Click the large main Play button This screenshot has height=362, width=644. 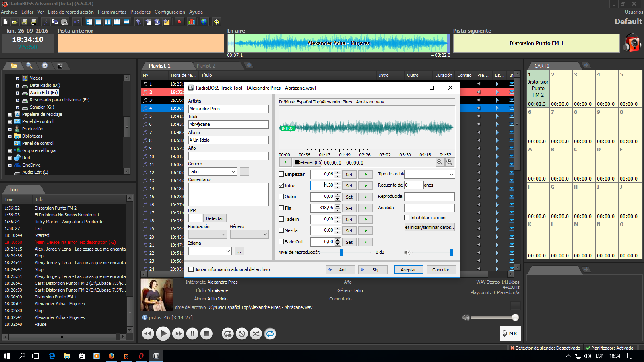pyautogui.click(x=163, y=333)
